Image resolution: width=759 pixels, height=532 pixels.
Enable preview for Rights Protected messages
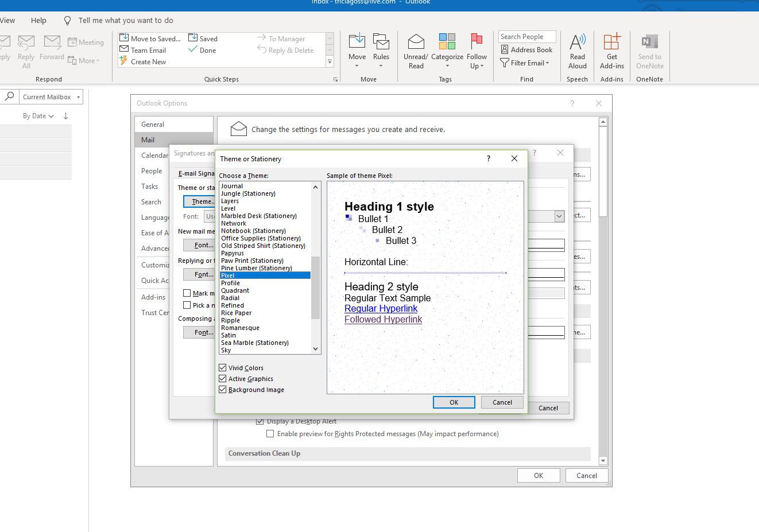click(x=270, y=434)
